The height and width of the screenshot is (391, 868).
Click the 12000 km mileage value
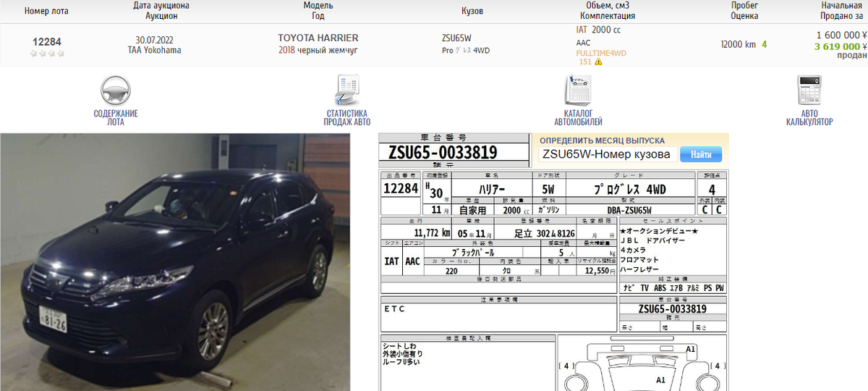click(738, 44)
